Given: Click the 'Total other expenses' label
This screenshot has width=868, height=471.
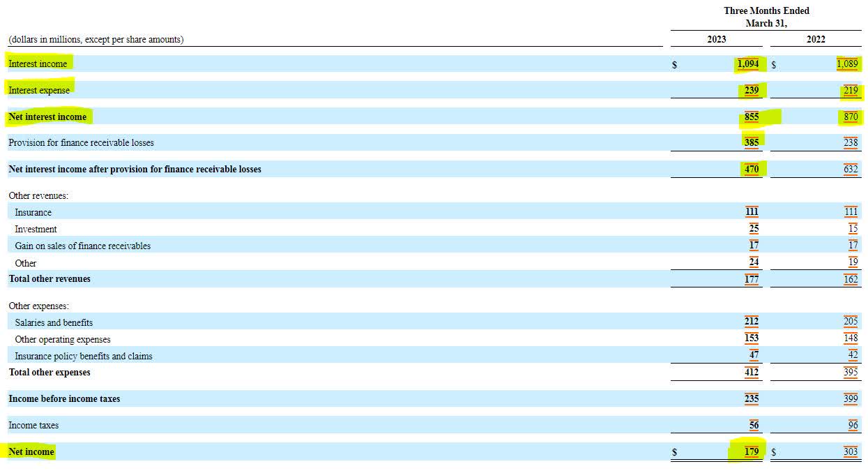Looking at the screenshot, I should point(50,372).
